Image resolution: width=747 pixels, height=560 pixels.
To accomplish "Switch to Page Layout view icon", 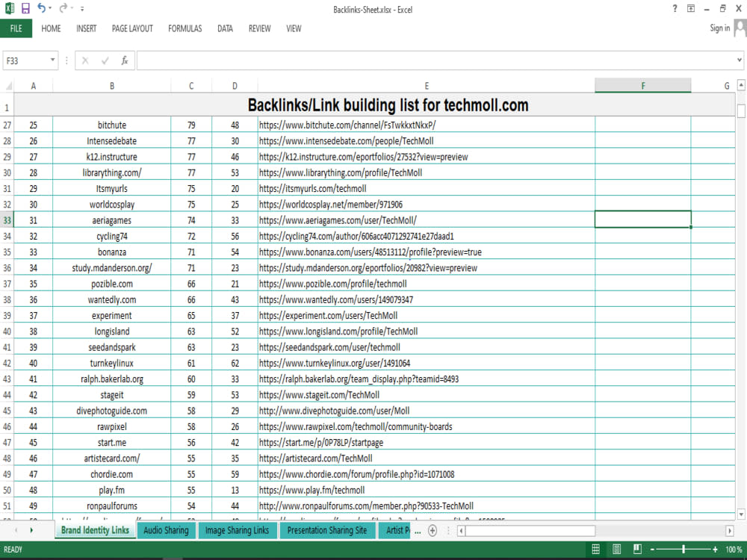I will pos(616,549).
